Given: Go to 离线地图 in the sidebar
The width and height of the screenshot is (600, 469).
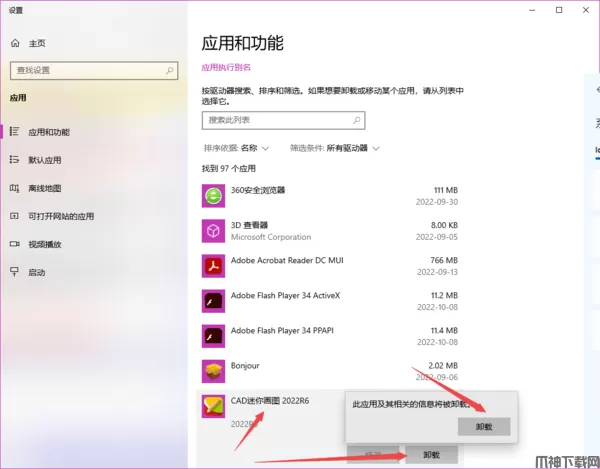Looking at the screenshot, I should tap(45, 188).
